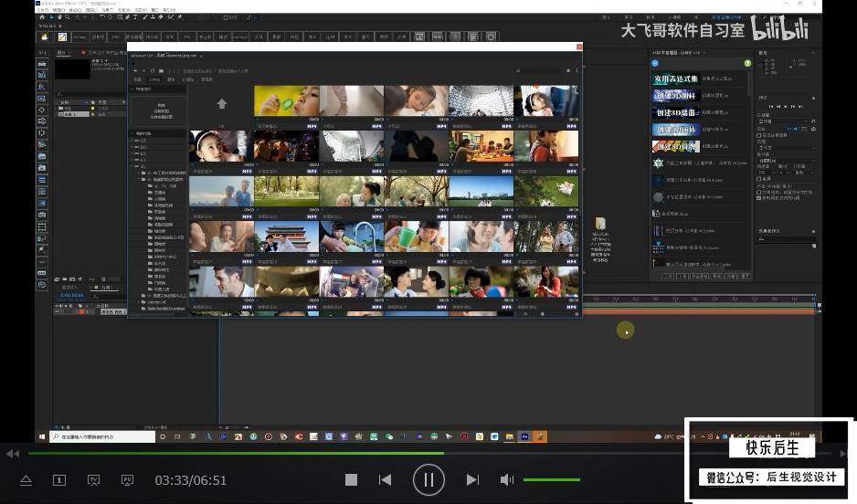Toggle audio inclusion in Preview panel
This screenshot has height=504, width=857.
pyautogui.click(x=795, y=129)
